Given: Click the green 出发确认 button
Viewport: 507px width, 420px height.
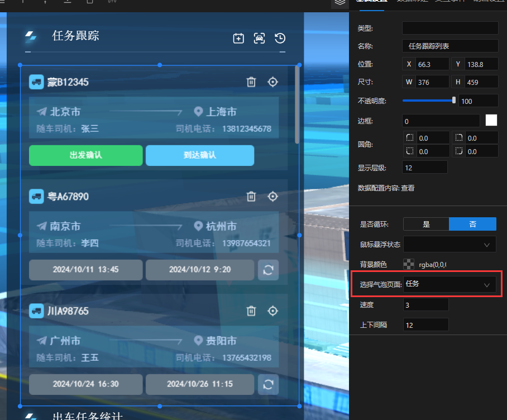Looking at the screenshot, I should [x=85, y=155].
